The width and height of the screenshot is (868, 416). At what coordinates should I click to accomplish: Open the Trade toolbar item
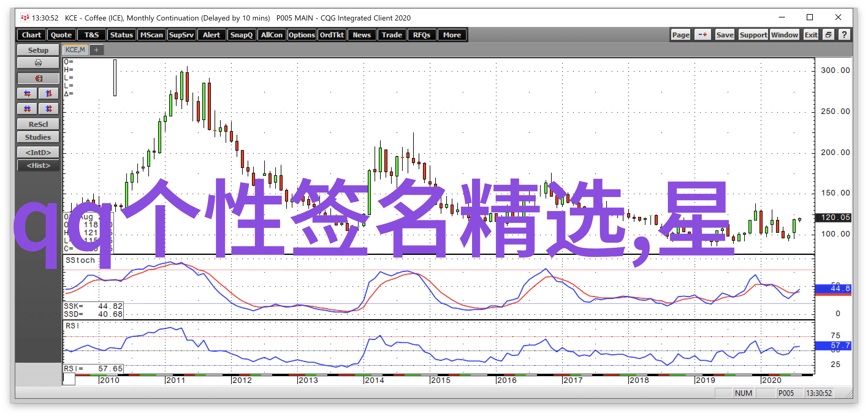pyautogui.click(x=391, y=35)
